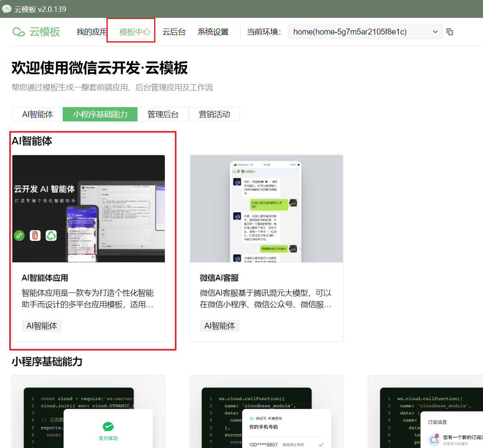This screenshot has width=483, height=448.
Task: Open 云后台 in top navigation
Action: [174, 32]
